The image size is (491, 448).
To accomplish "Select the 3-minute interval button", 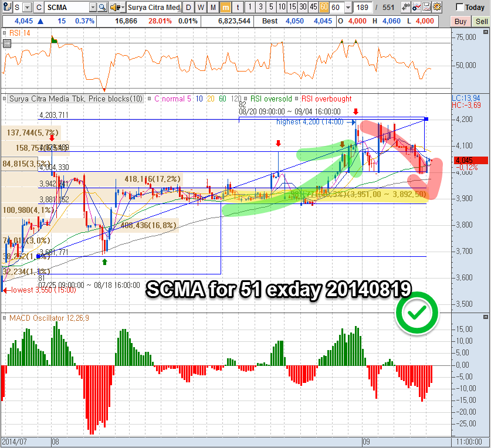I will [x=260, y=7].
